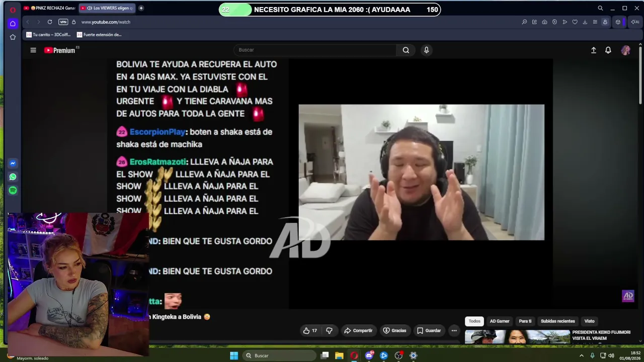Select the Los VIEWERS eligen tab
The width and height of the screenshot is (644, 362).
[x=107, y=8]
